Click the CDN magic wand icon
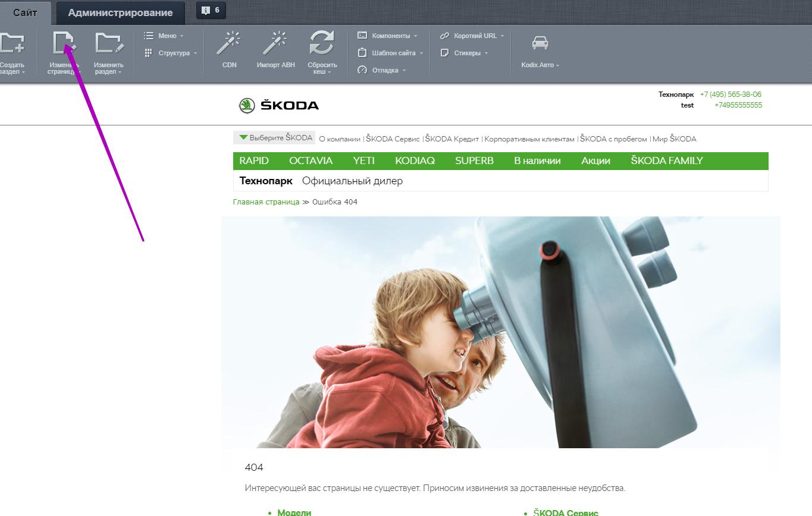The height and width of the screenshot is (516, 812). pos(228,43)
